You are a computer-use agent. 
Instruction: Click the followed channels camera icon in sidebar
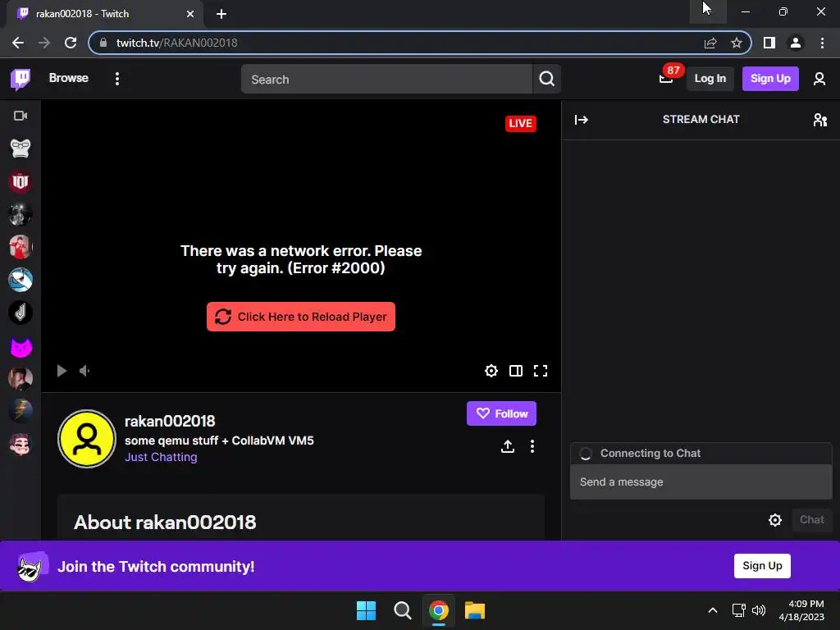click(x=21, y=116)
